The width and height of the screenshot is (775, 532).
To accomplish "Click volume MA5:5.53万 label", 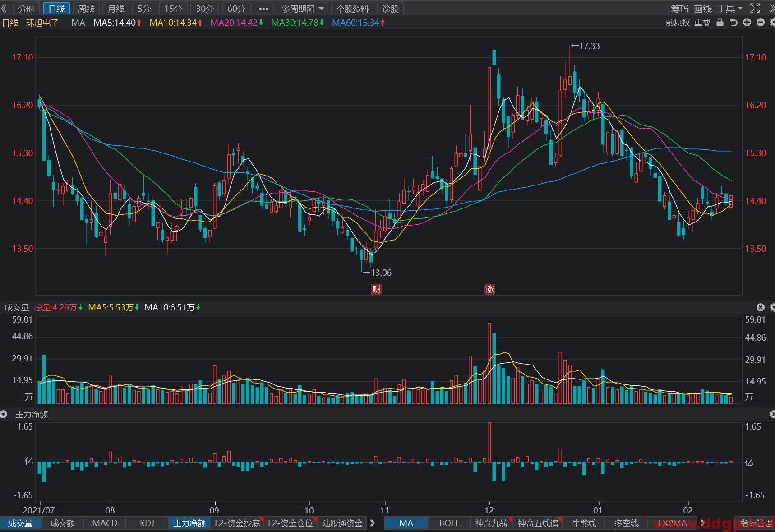I will pos(113,307).
